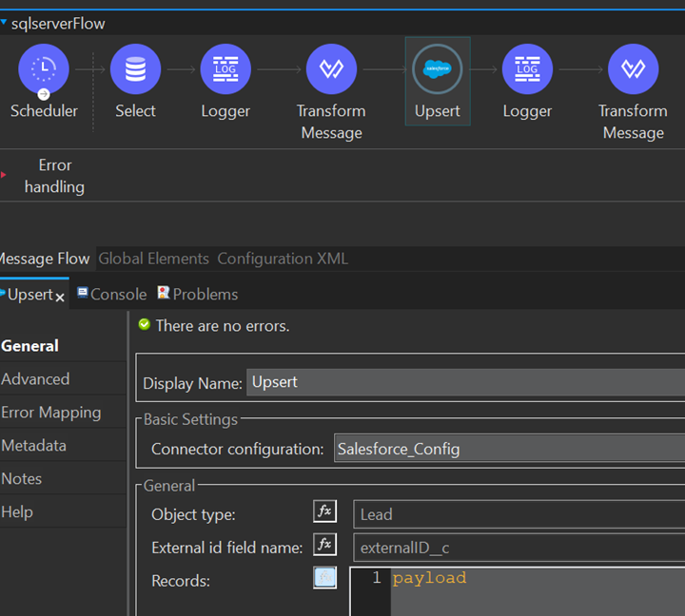
Task: Select the General settings section
Action: (29, 346)
